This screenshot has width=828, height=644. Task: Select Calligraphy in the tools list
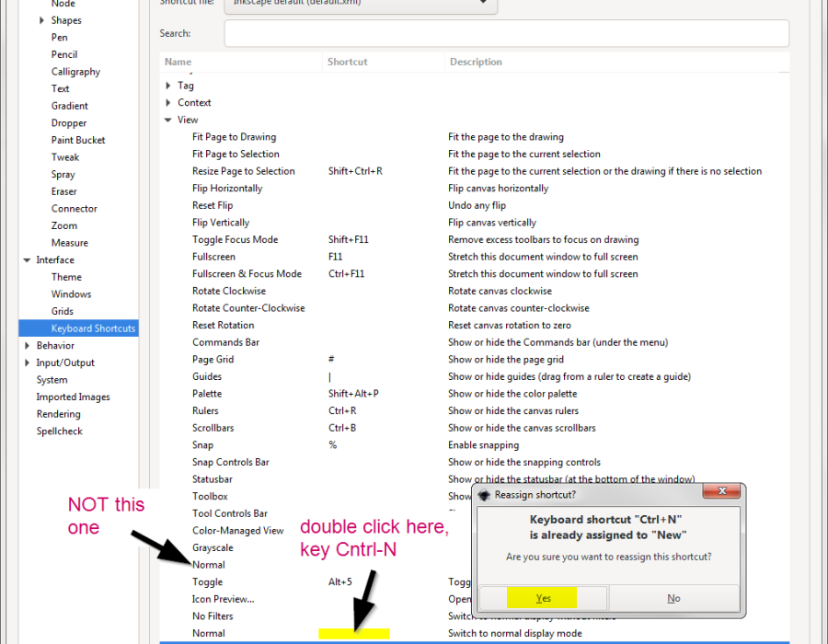(75, 72)
